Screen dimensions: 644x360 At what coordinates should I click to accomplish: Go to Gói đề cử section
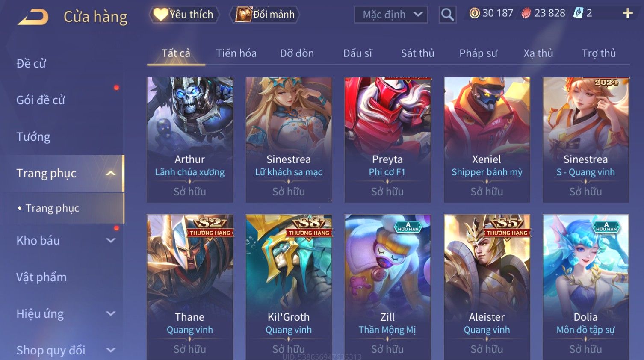point(41,100)
